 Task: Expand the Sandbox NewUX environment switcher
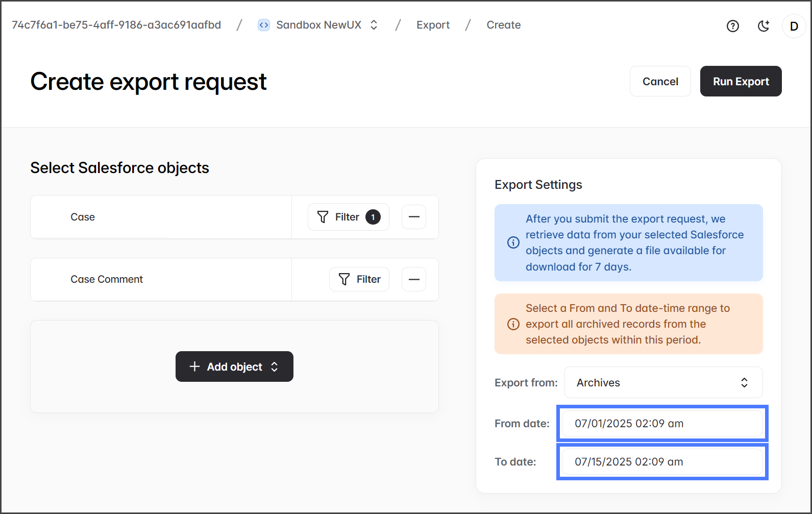pos(374,25)
